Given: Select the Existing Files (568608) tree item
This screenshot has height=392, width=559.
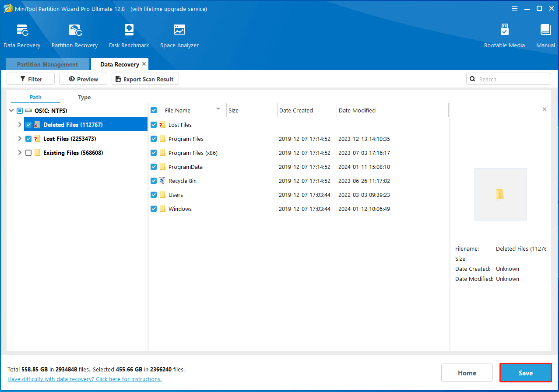Looking at the screenshot, I should 73,153.
